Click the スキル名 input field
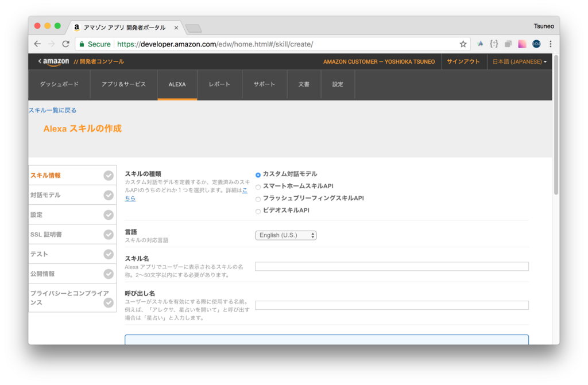The image size is (588, 385). coord(392,267)
